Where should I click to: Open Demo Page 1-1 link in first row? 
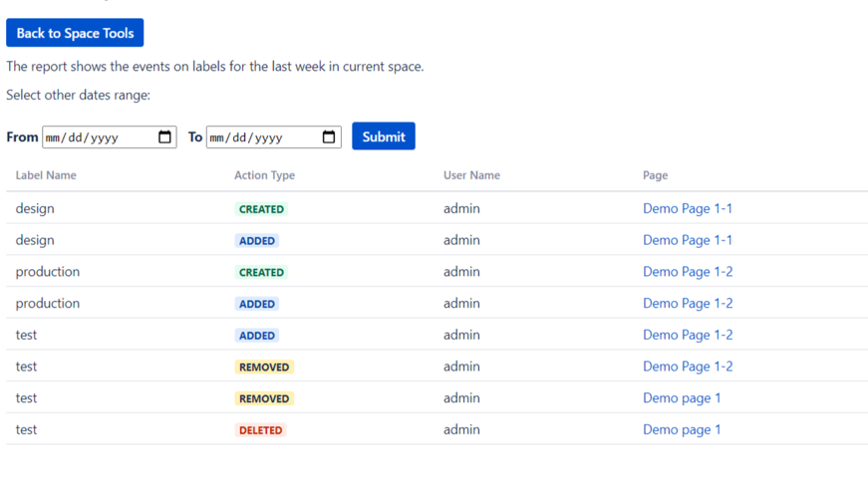click(688, 209)
